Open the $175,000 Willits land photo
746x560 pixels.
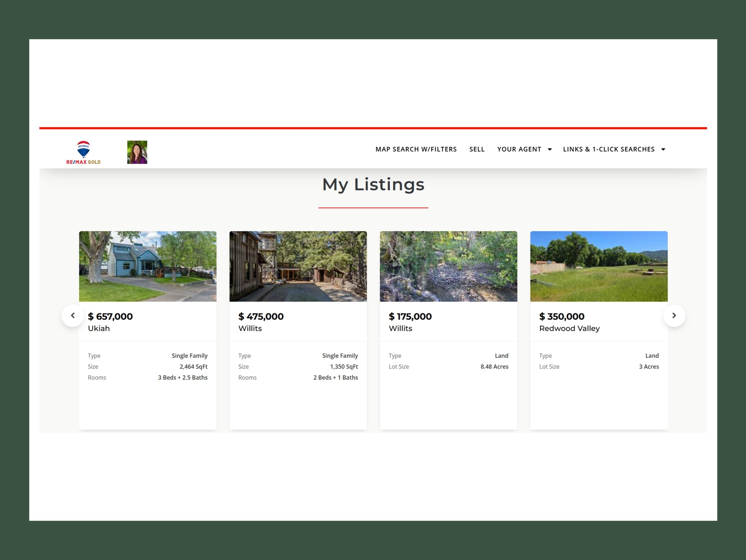coord(449,266)
